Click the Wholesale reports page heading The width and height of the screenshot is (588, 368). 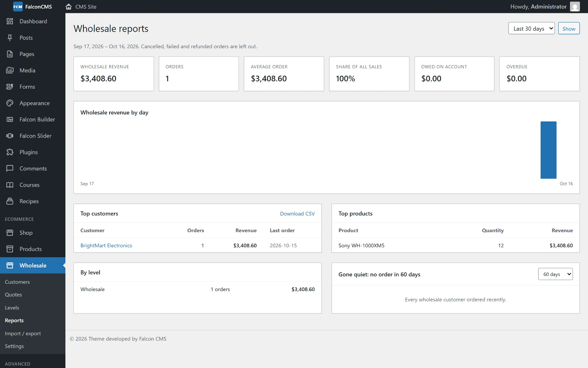111,29
